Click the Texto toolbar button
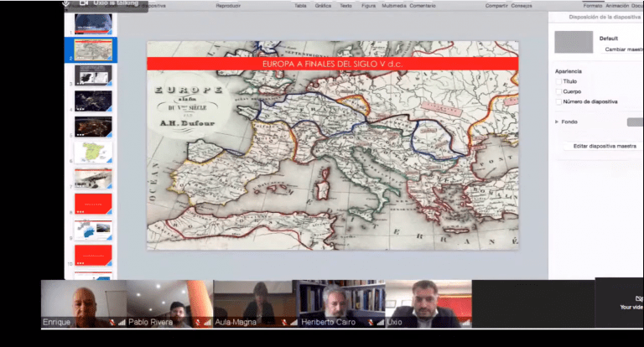 click(x=345, y=6)
